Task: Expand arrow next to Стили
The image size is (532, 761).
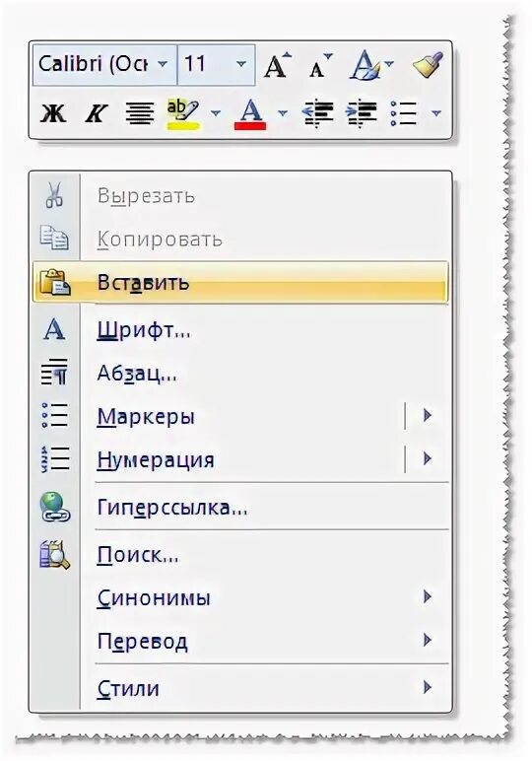Action: pos(428,687)
